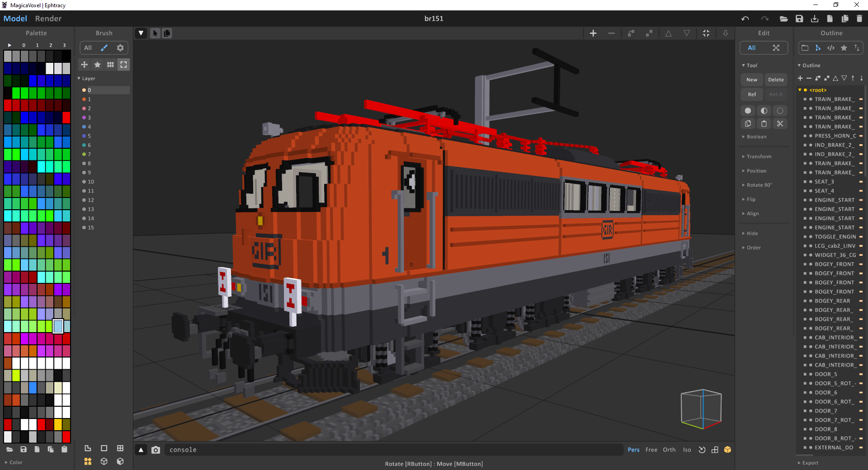Expand the Export section
The width and height of the screenshot is (868, 470).
(x=810, y=463)
